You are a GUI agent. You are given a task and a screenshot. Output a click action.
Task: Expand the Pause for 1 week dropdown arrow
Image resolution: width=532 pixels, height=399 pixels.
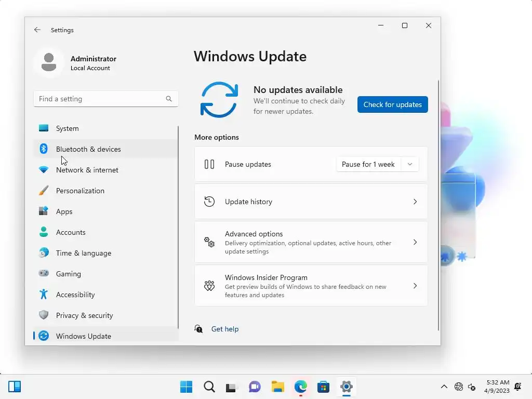pyautogui.click(x=410, y=164)
